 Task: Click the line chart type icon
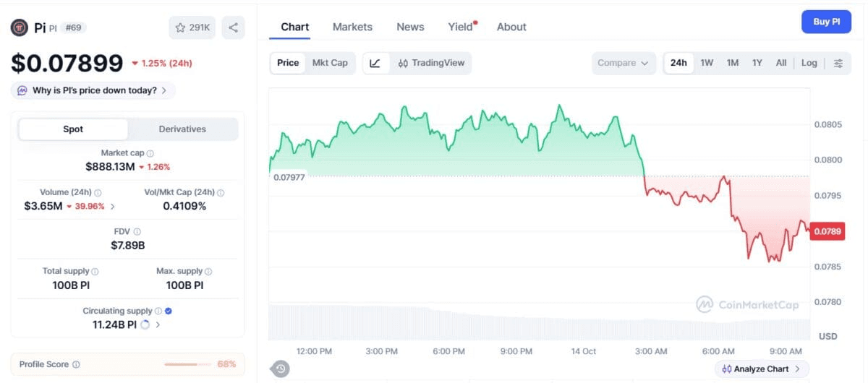coord(375,63)
